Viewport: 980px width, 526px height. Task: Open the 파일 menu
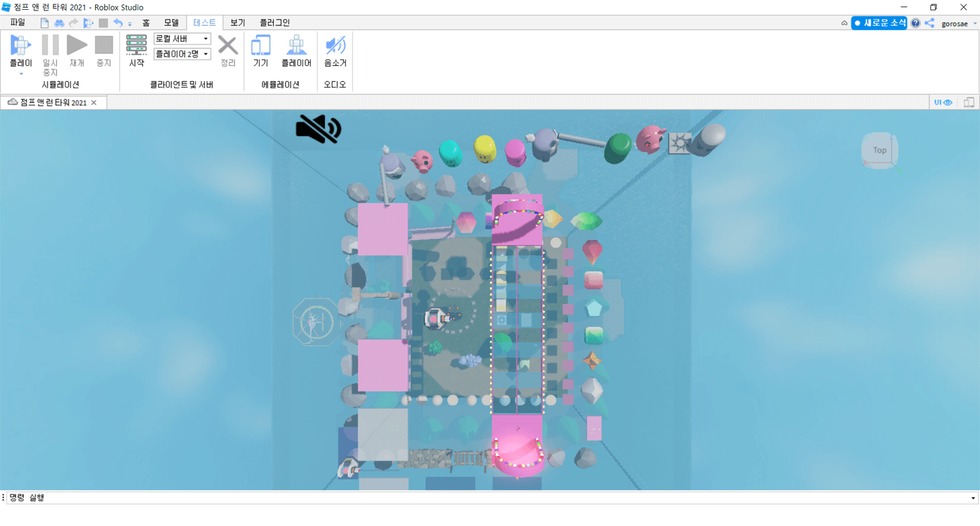[x=17, y=23]
